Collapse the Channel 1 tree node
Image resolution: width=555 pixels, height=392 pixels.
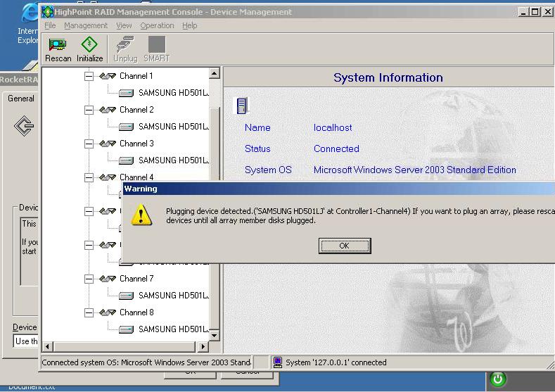[x=89, y=76]
